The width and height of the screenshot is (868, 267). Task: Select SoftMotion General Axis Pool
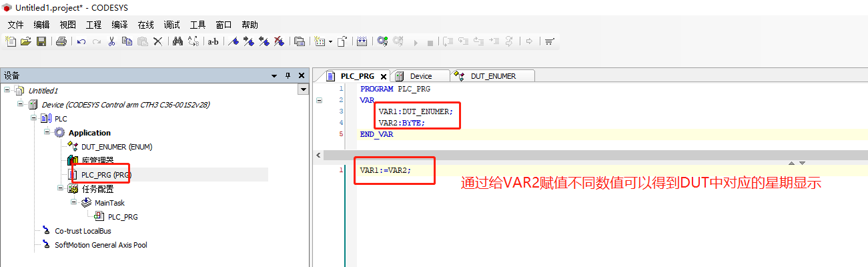pyautogui.click(x=101, y=244)
